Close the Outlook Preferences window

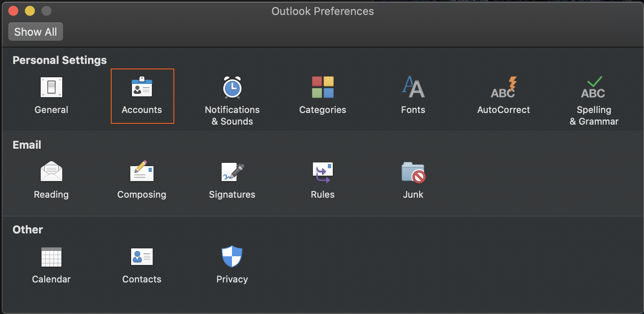(13, 10)
